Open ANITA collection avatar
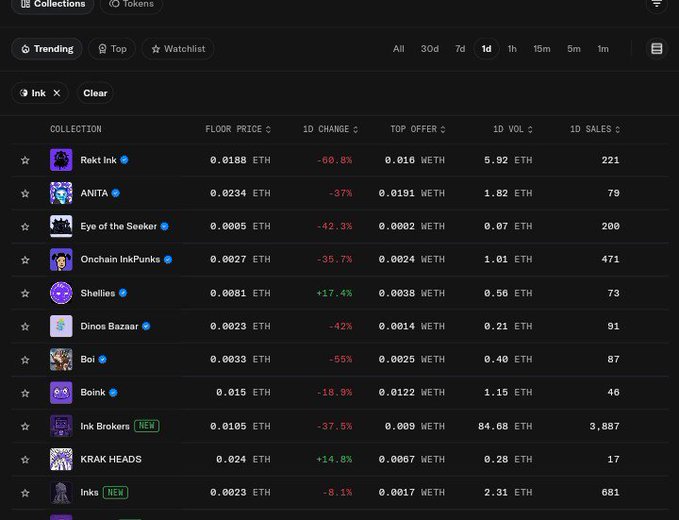Viewport: 679px width, 520px height. coord(61,193)
